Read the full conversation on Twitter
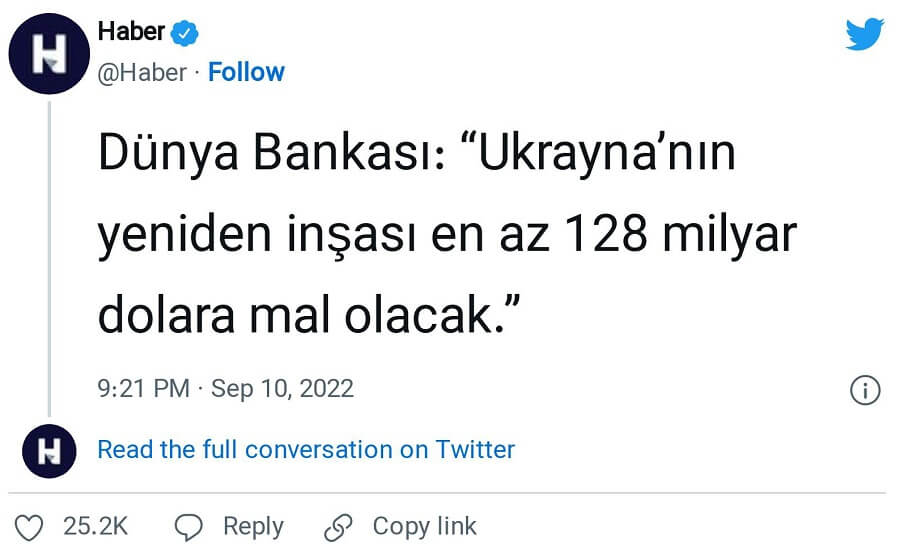900x547 pixels. (306, 449)
